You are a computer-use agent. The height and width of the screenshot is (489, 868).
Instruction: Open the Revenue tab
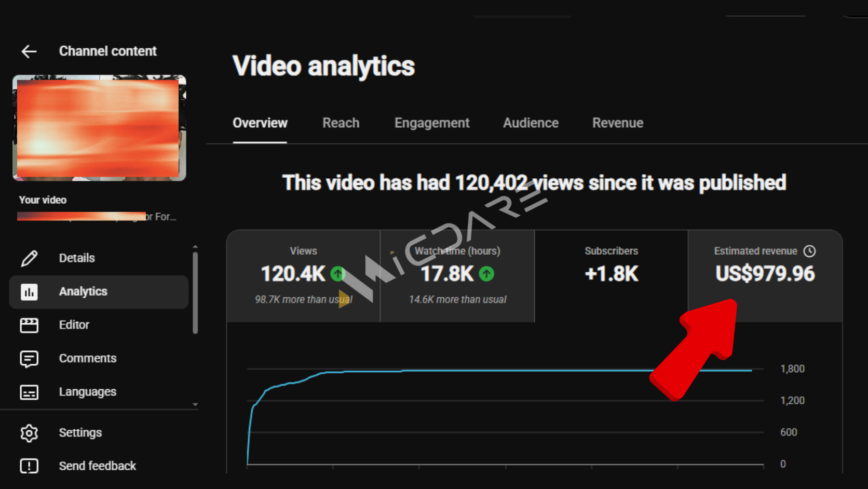pos(618,123)
